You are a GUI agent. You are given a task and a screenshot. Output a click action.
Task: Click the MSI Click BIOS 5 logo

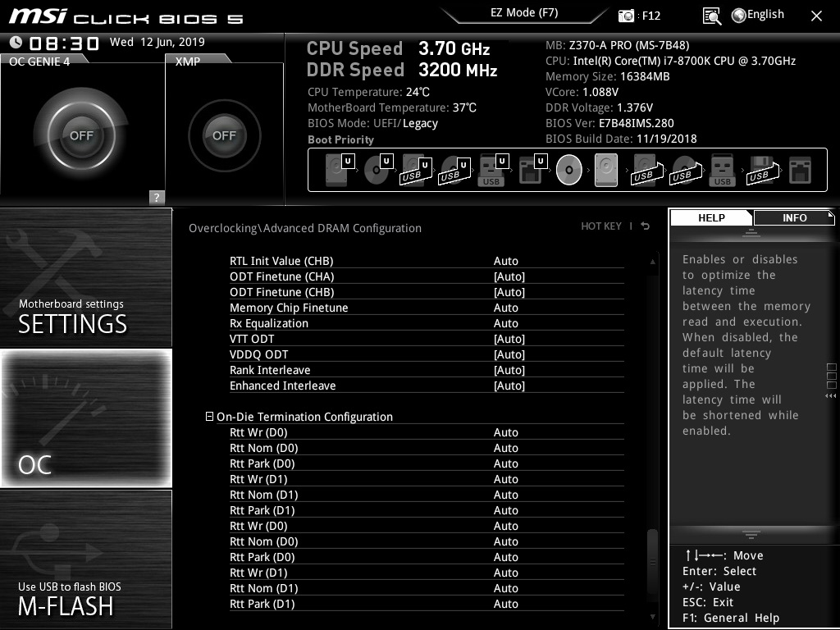[x=126, y=16]
